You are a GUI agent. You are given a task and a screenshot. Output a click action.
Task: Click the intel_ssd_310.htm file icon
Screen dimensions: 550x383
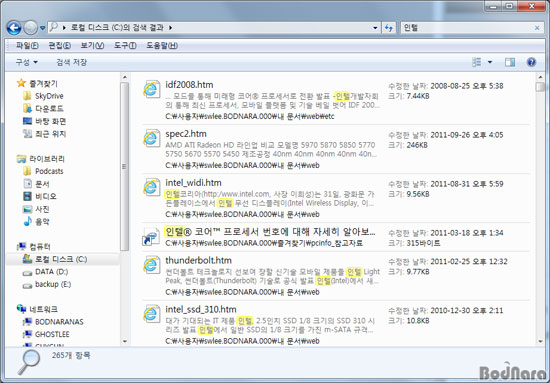[152, 314]
